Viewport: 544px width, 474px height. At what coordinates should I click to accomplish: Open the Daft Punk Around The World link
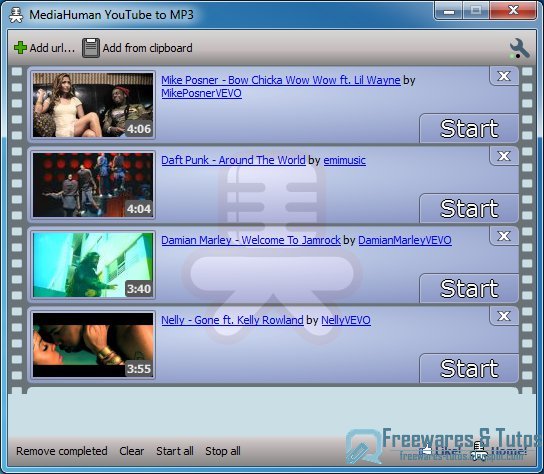pyautogui.click(x=233, y=160)
